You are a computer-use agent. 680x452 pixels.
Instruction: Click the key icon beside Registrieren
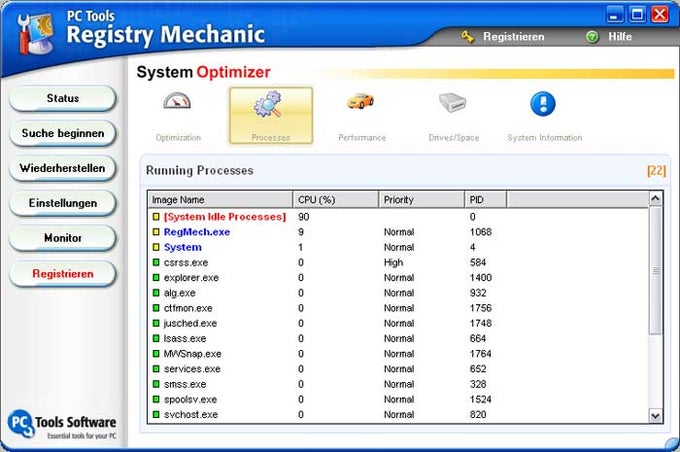point(468,37)
